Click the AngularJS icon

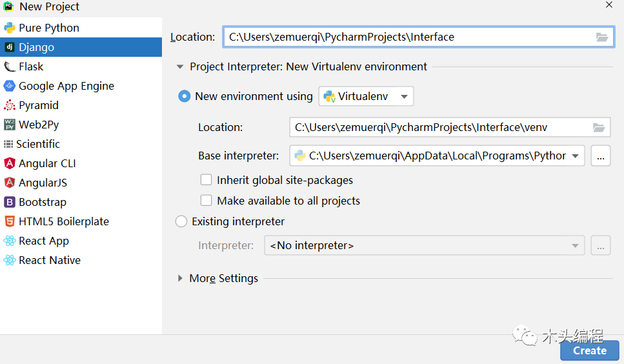9,183
